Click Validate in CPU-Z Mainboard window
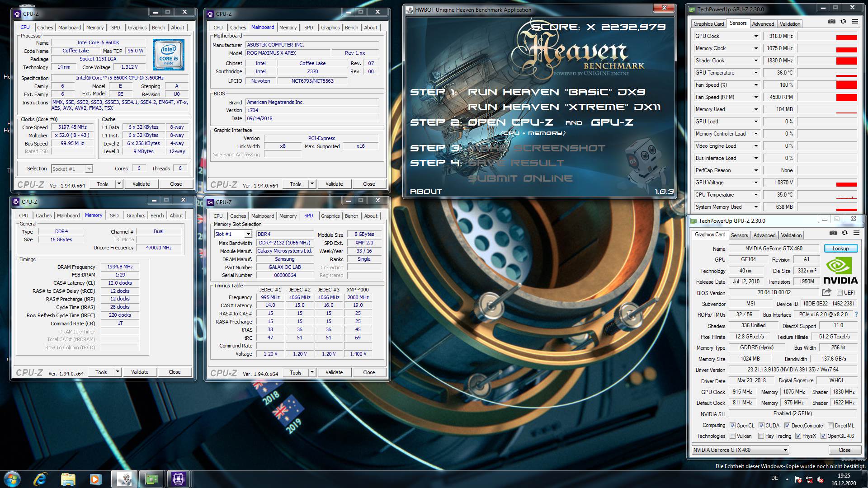Screen dimensions: 868x488 coord(334,184)
